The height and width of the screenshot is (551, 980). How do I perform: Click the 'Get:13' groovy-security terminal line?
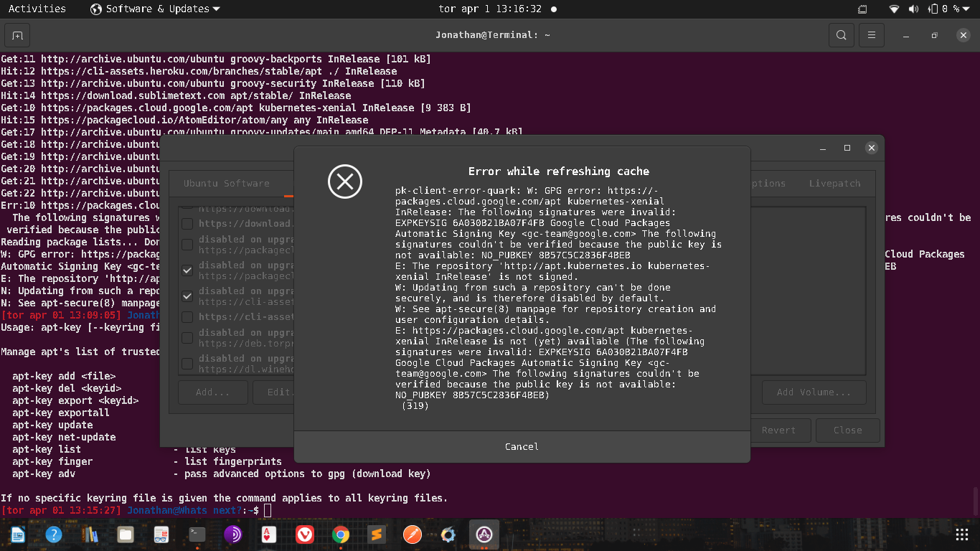[213, 83]
